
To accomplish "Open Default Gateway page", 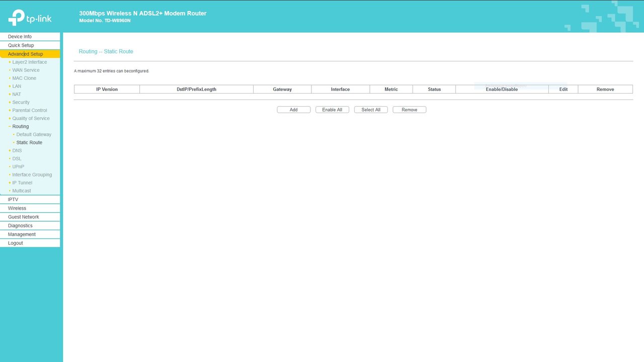I will pos(34,135).
